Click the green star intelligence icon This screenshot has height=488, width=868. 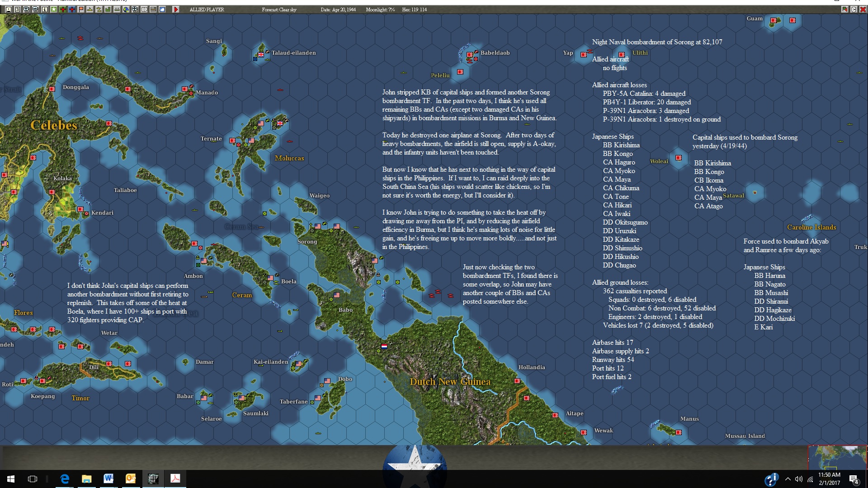tap(54, 9)
